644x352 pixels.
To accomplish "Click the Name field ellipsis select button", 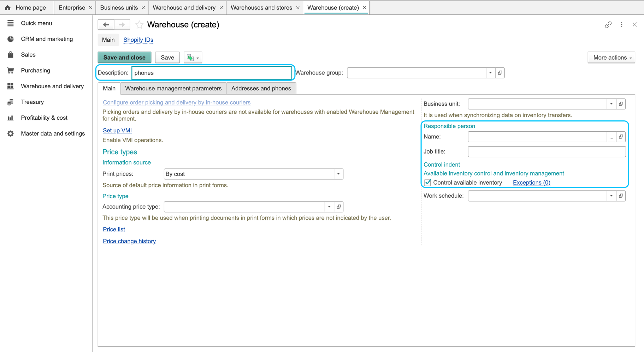I will [611, 137].
